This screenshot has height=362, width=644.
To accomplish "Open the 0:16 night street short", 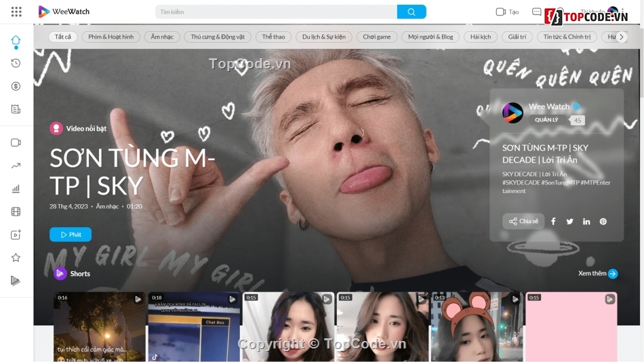I will [x=100, y=327].
